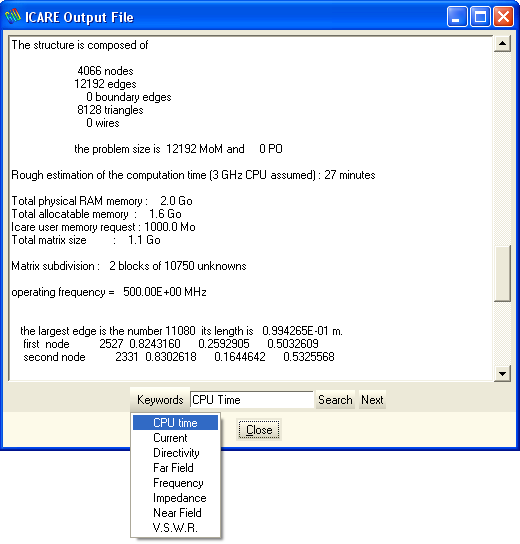Click the 'Icare user memory request' line
This screenshot has height=544, width=520.
[x=103, y=227]
